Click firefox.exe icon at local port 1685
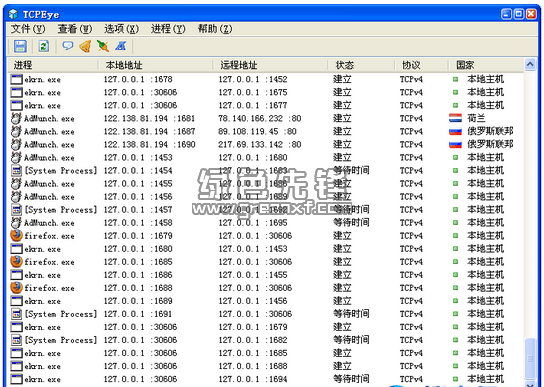Image resolution: width=544 pixels, height=387 pixels. click(x=16, y=262)
